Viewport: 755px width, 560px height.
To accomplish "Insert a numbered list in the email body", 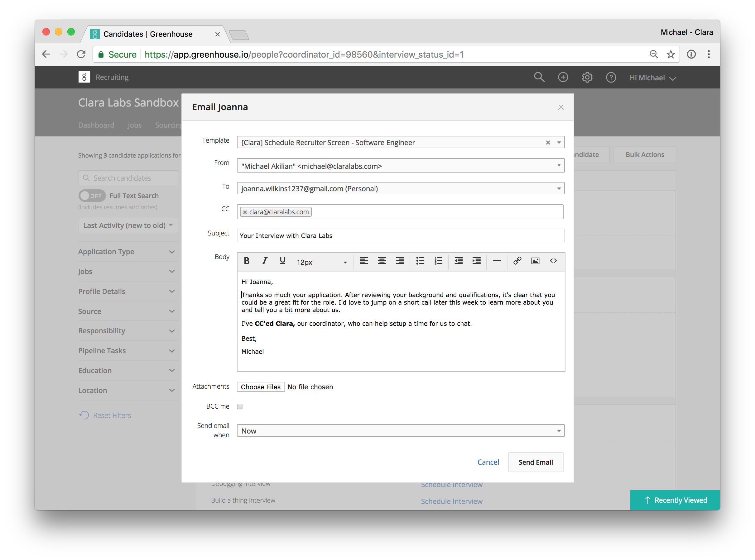I will pos(438,261).
